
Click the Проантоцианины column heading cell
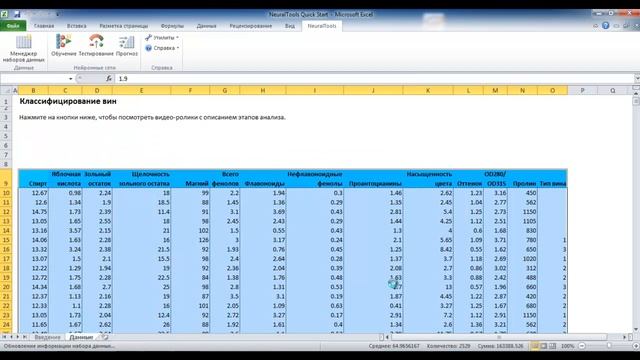pos(373,179)
